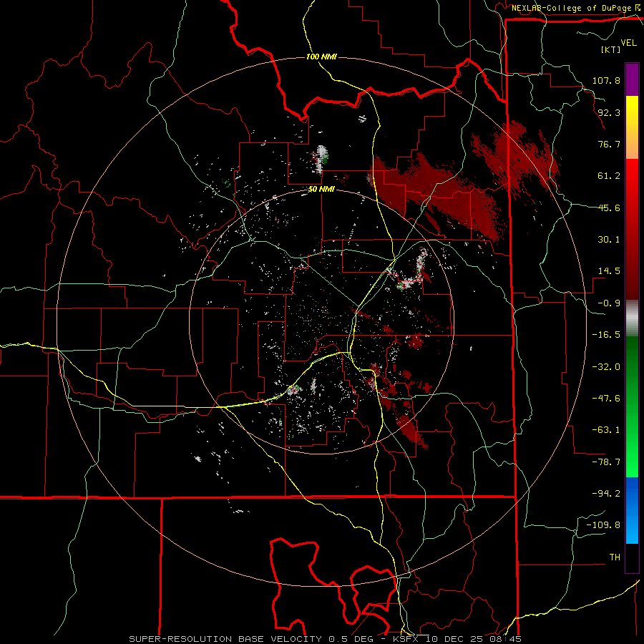Click the VEL legend title
The width and height of the screenshot is (644, 644).
tap(628, 43)
